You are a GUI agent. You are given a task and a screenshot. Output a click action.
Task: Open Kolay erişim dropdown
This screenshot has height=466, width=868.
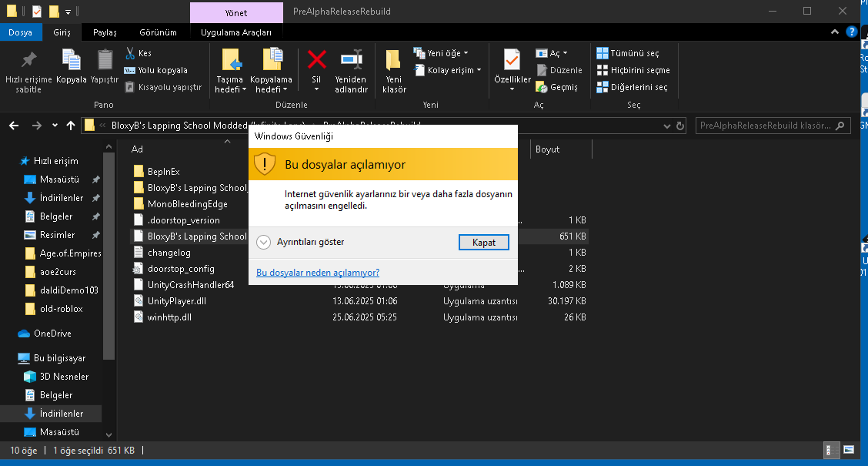[448, 70]
